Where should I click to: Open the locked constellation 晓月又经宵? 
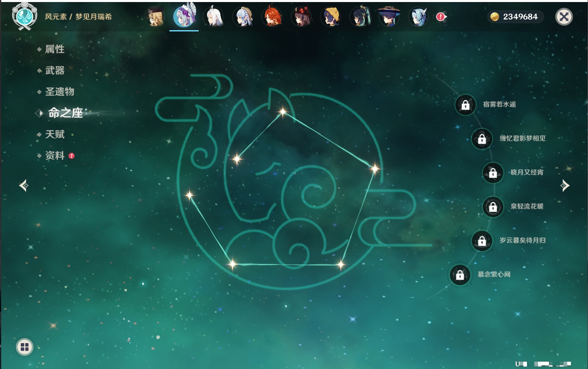coord(493,172)
